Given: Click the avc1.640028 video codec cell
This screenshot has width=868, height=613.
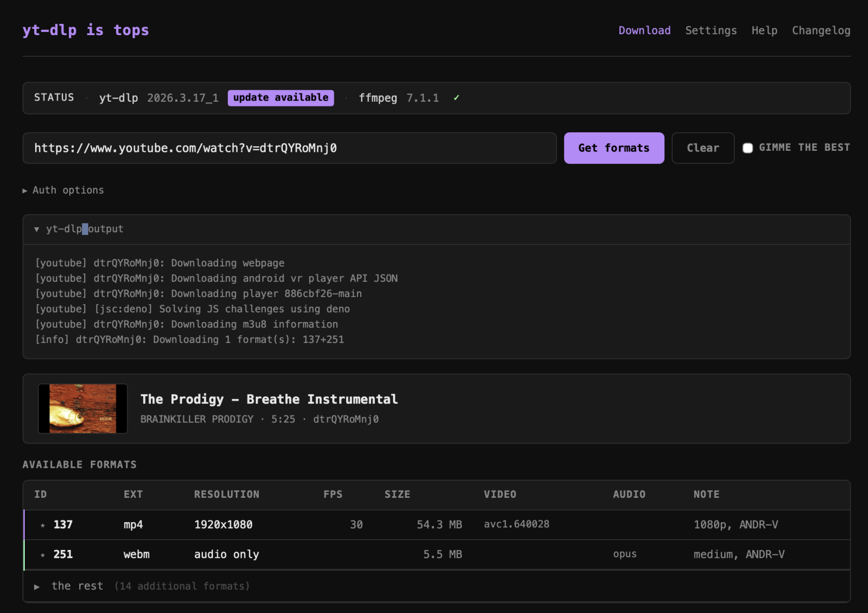Looking at the screenshot, I should 516,524.
